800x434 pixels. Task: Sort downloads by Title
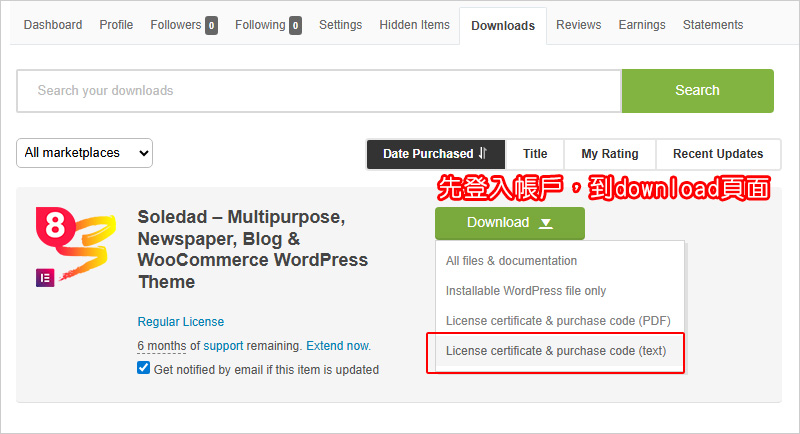click(535, 154)
